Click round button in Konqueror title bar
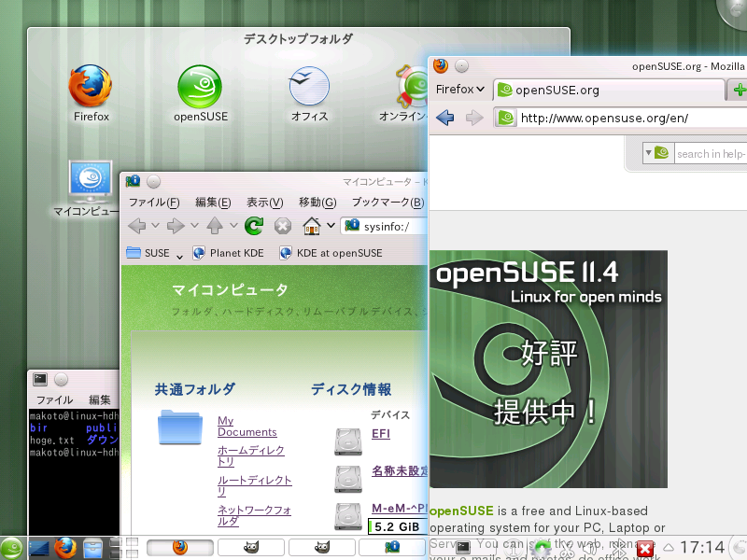This screenshot has height=560, width=747. click(x=153, y=181)
